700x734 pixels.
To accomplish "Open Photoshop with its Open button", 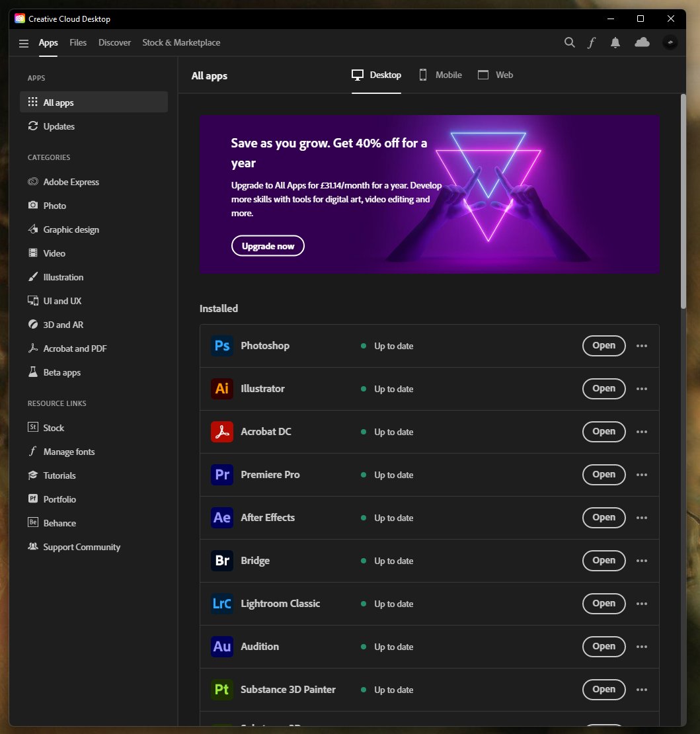I will 603,345.
